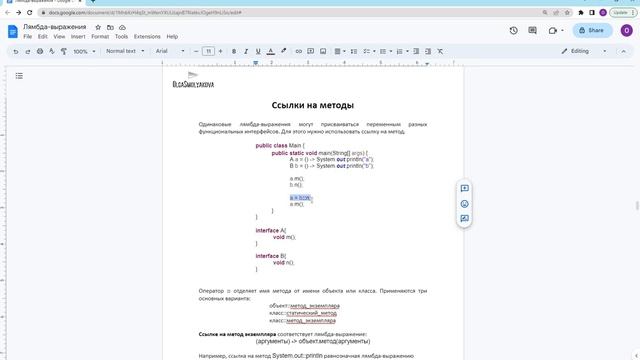Open the Extensions menu
This screenshot has width=640, height=360.
[147, 36]
